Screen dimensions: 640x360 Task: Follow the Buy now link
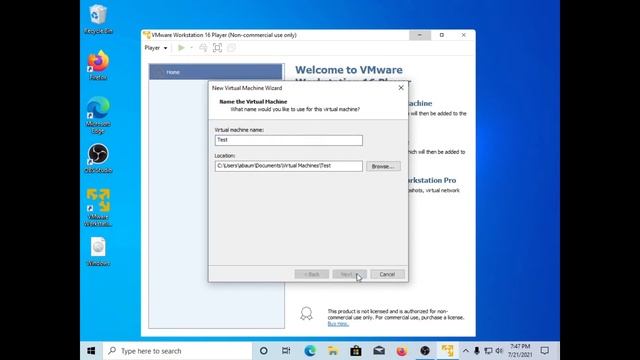(x=338, y=324)
